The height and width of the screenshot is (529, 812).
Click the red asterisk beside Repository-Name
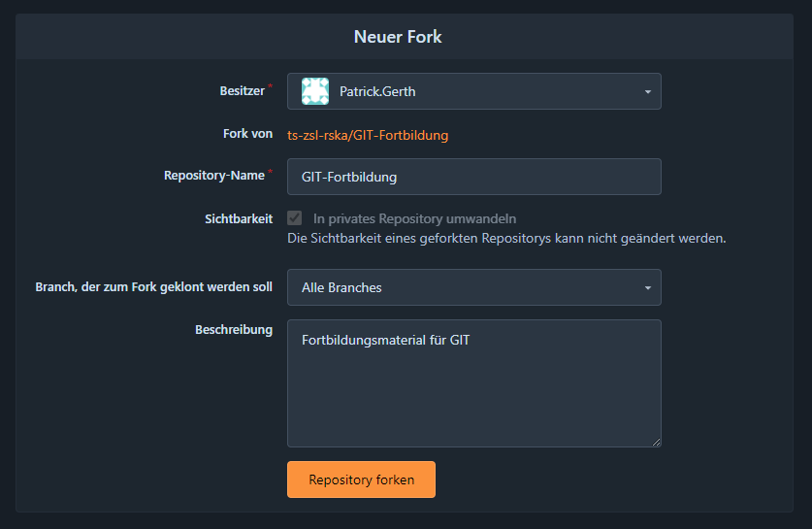pyautogui.click(x=270, y=173)
